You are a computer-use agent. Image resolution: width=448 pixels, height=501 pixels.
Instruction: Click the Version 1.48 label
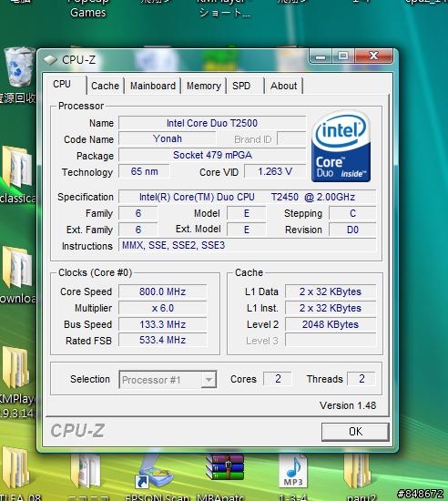tap(348, 405)
